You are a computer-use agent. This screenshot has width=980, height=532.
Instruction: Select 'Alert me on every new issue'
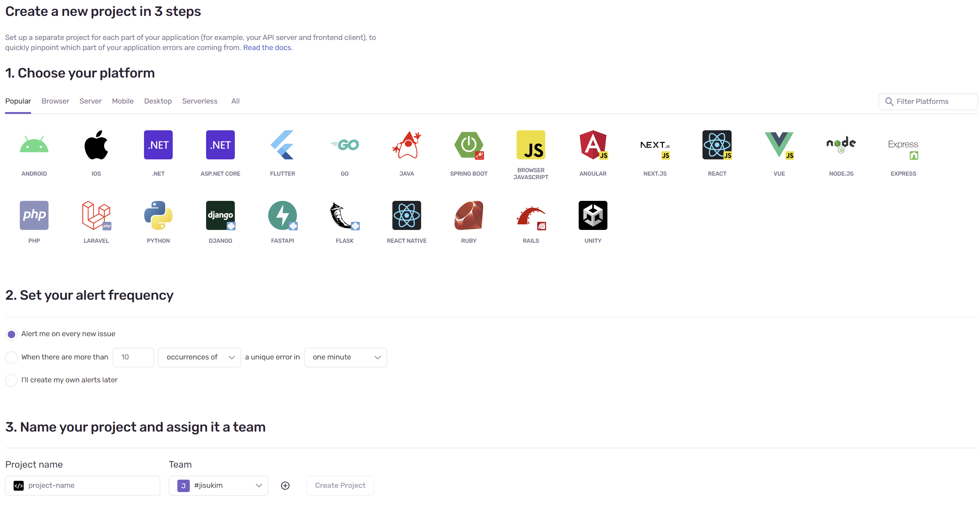pos(12,334)
